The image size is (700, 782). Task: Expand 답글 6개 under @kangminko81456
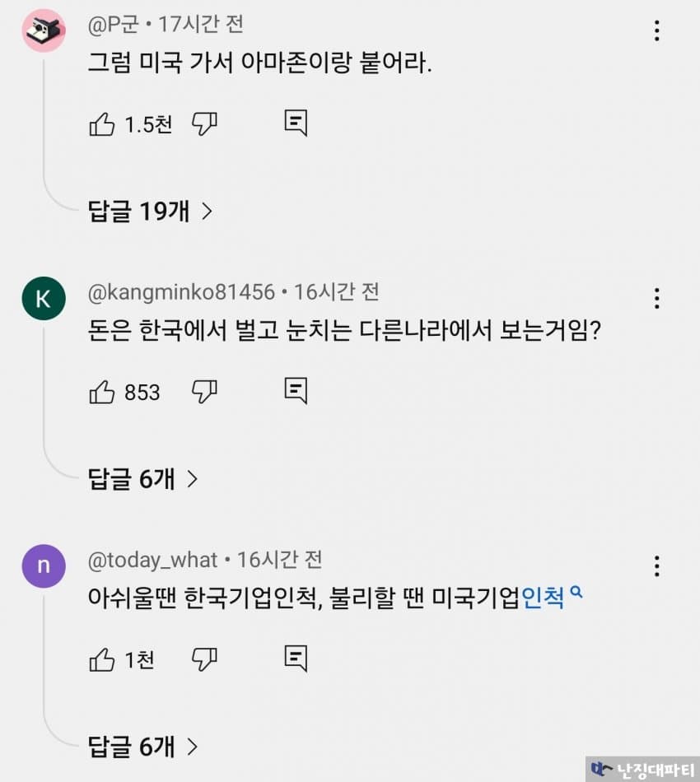(143, 478)
